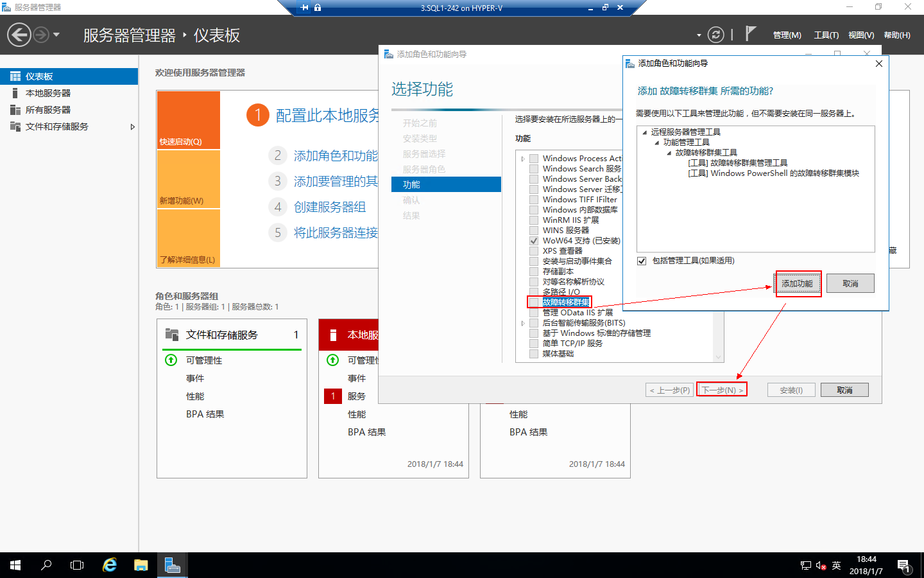
Task: Collapse the 远程服务器管理工具 tree node
Action: click(x=644, y=132)
